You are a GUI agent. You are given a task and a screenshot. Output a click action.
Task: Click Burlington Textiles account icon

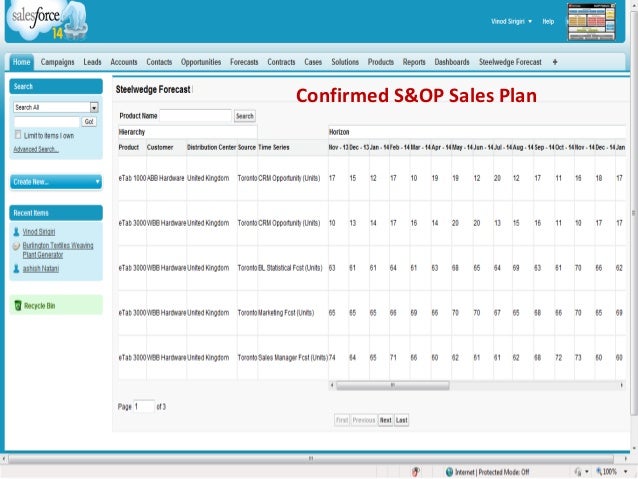pyautogui.click(x=16, y=246)
